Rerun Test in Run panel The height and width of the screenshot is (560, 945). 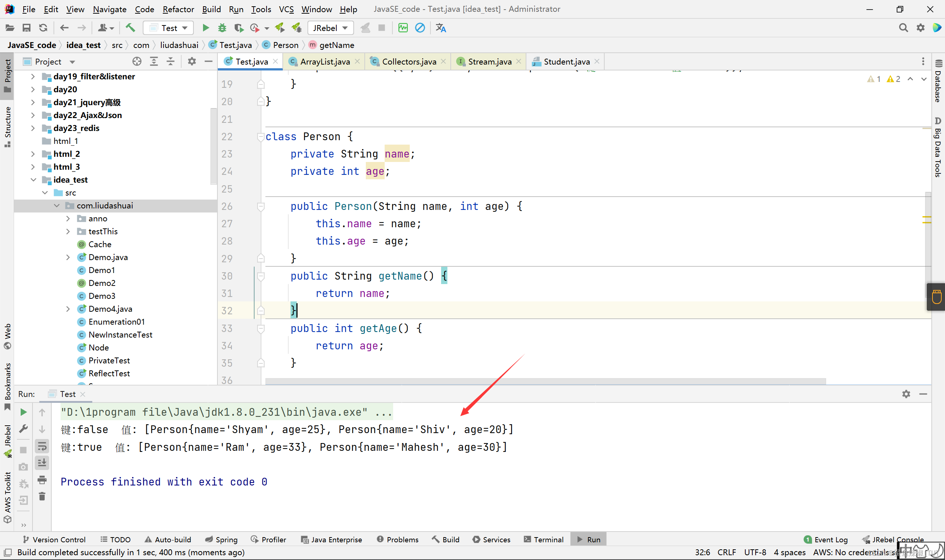[x=23, y=412]
